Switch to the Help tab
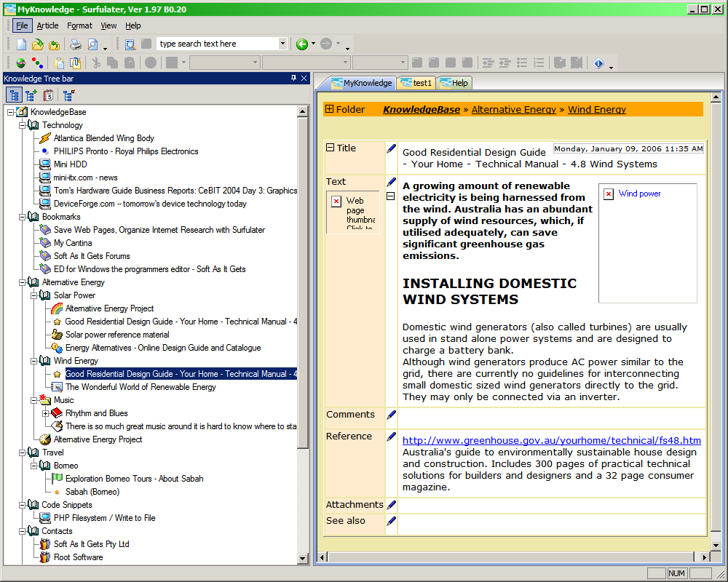The image size is (728, 582). [454, 83]
